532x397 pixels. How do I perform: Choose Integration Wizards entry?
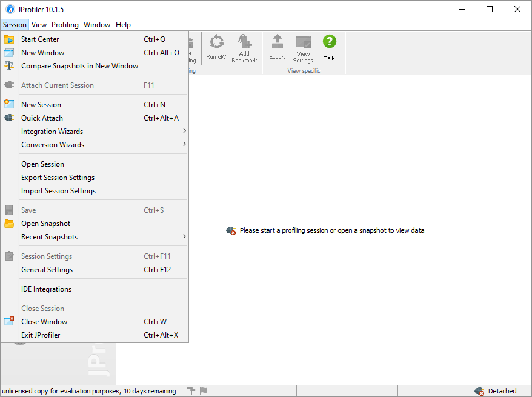[95, 132]
